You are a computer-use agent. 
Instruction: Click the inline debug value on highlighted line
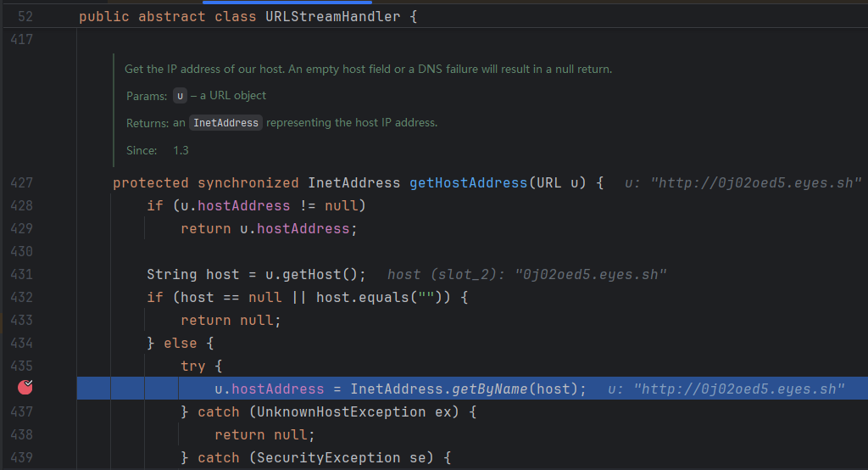pyautogui.click(x=726, y=389)
